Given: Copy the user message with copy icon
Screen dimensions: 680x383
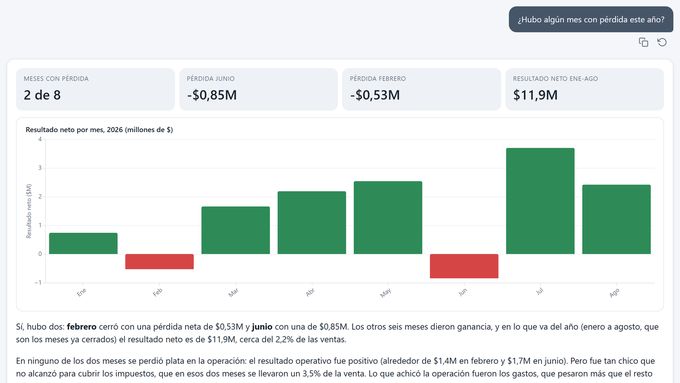Looking at the screenshot, I should (x=644, y=42).
